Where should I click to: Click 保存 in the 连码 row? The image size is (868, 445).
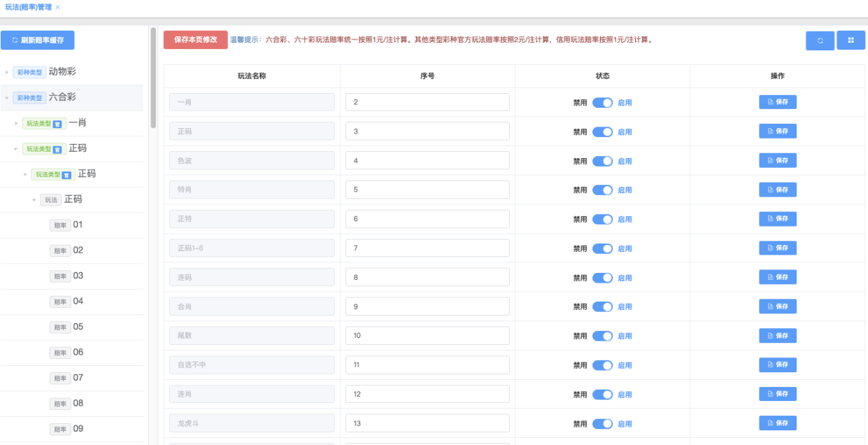[778, 278]
